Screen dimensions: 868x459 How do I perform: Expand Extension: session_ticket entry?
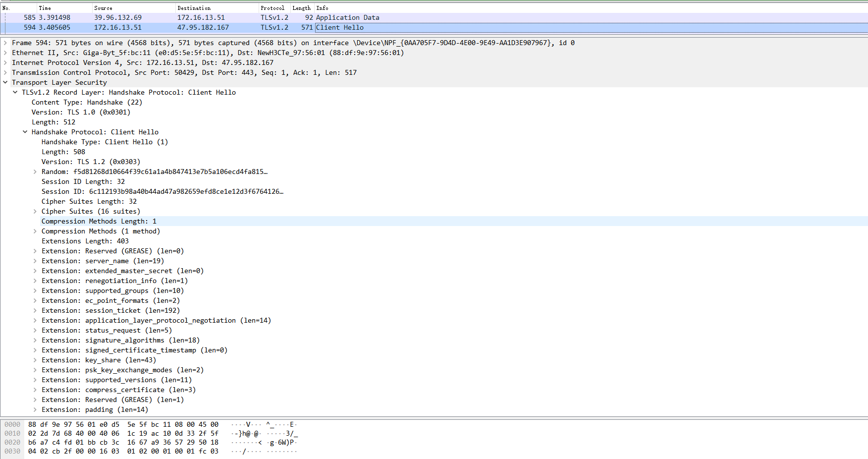tap(35, 311)
